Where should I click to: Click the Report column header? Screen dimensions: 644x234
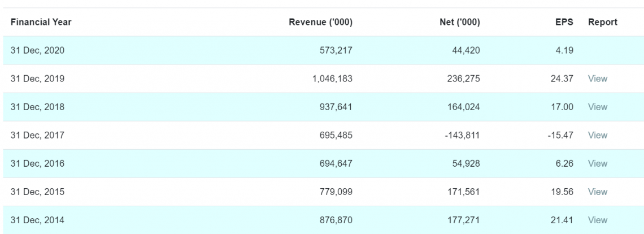[602, 22]
